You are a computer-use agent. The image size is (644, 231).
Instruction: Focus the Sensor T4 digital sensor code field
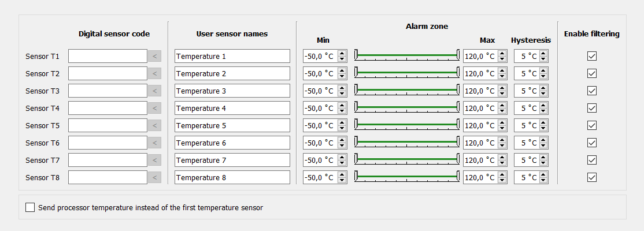pos(108,108)
